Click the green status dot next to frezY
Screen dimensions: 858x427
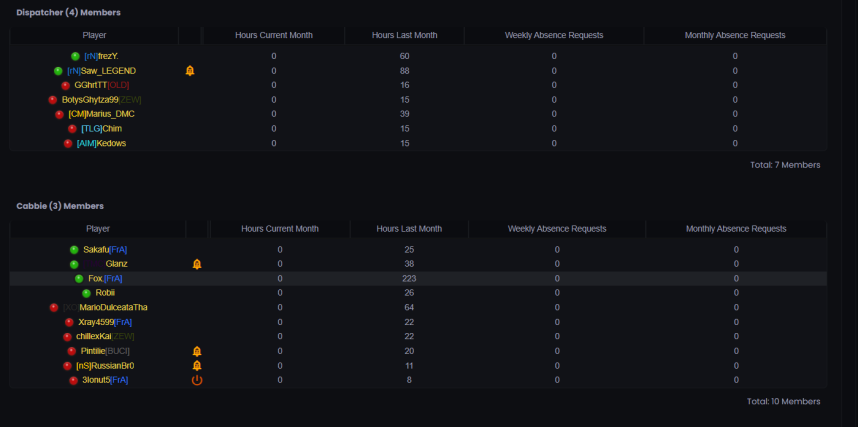75,56
